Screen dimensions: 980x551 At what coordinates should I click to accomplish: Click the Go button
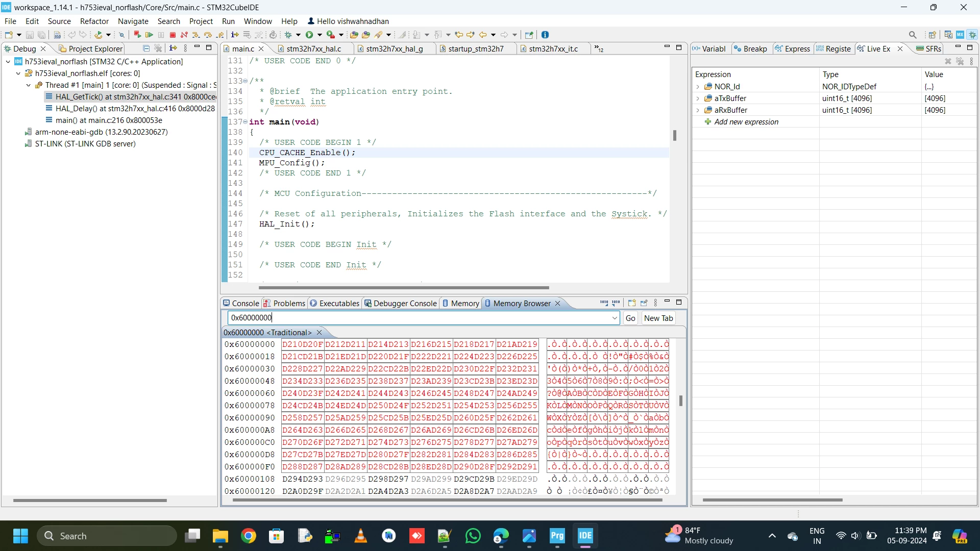[x=630, y=318]
